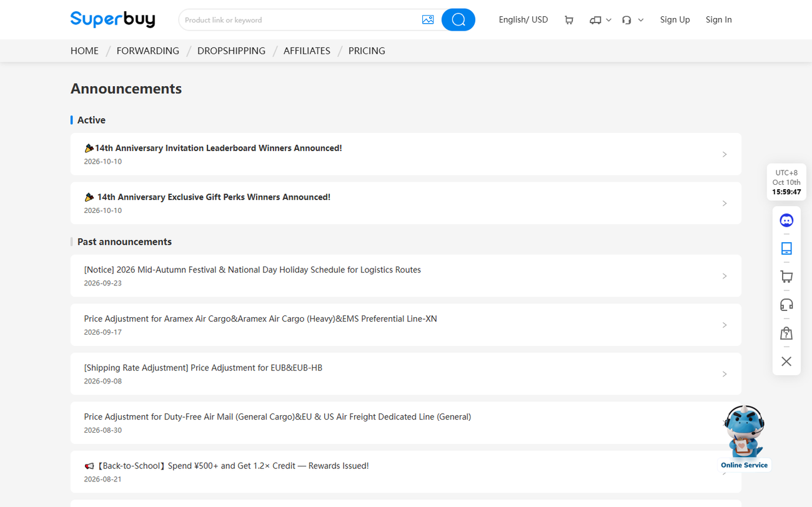Open Duty-Free Air Mail price adjustment announcement
The width and height of the screenshot is (812, 507).
[406, 423]
